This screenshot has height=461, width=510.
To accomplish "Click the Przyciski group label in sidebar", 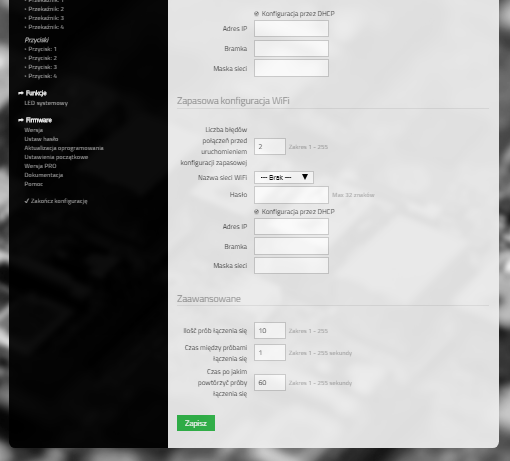I will (x=37, y=40).
